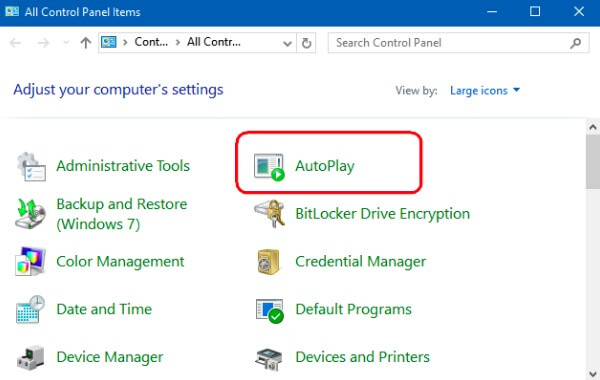Open Backup and Restore icon
Screen dimensions: 600x380
[31, 214]
